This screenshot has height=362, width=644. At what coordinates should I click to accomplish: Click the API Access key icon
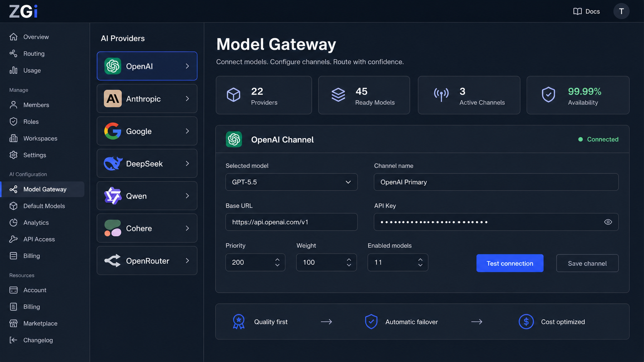click(13, 239)
